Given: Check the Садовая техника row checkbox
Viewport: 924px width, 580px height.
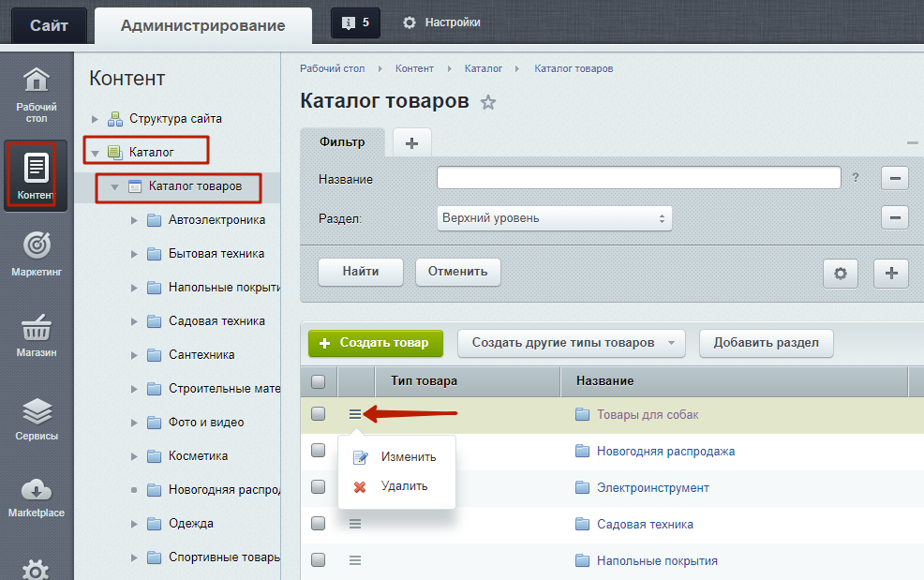Looking at the screenshot, I should [x=319, y=523].
